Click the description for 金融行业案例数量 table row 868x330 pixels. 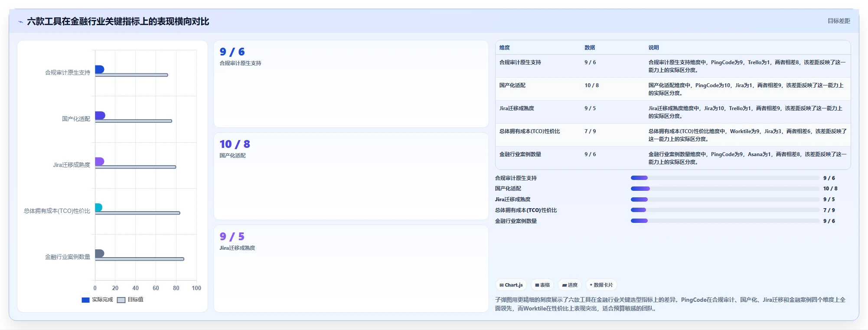[x=747, y=158]
